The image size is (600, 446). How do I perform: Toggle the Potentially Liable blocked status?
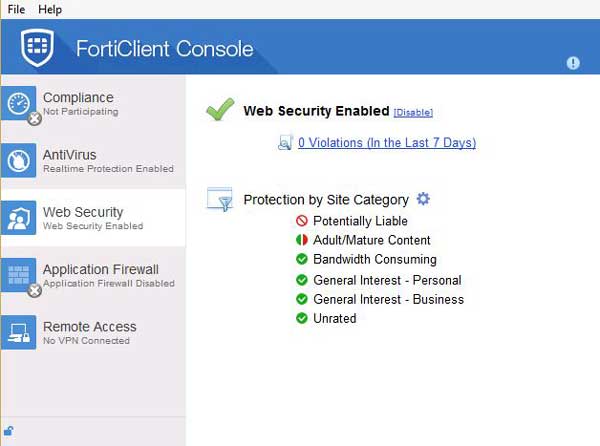[301, 221]
